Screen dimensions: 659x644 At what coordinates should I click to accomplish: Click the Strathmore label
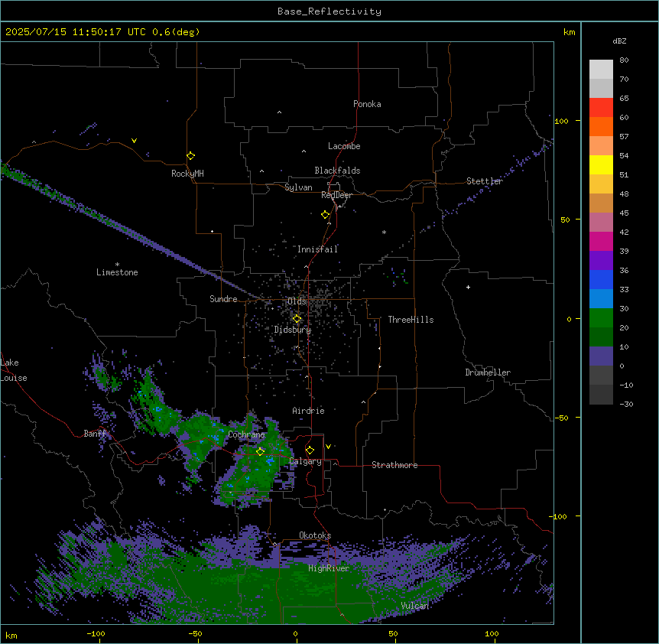point(394,465)
